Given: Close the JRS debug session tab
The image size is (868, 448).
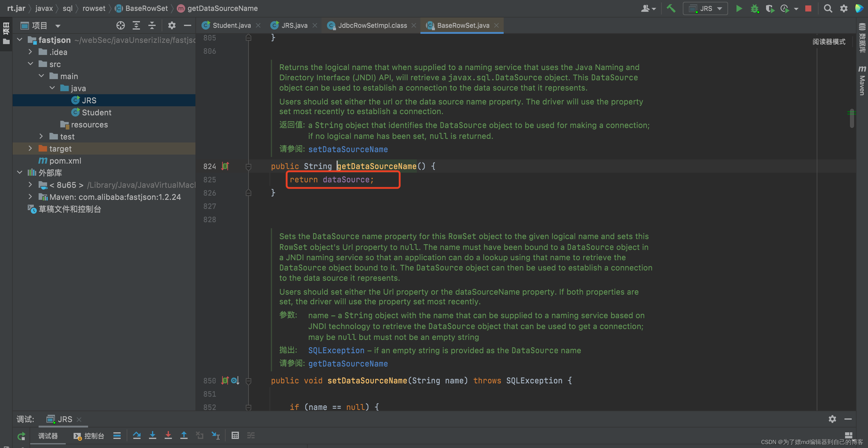Looking at the screenshot, I should (79, 419).
